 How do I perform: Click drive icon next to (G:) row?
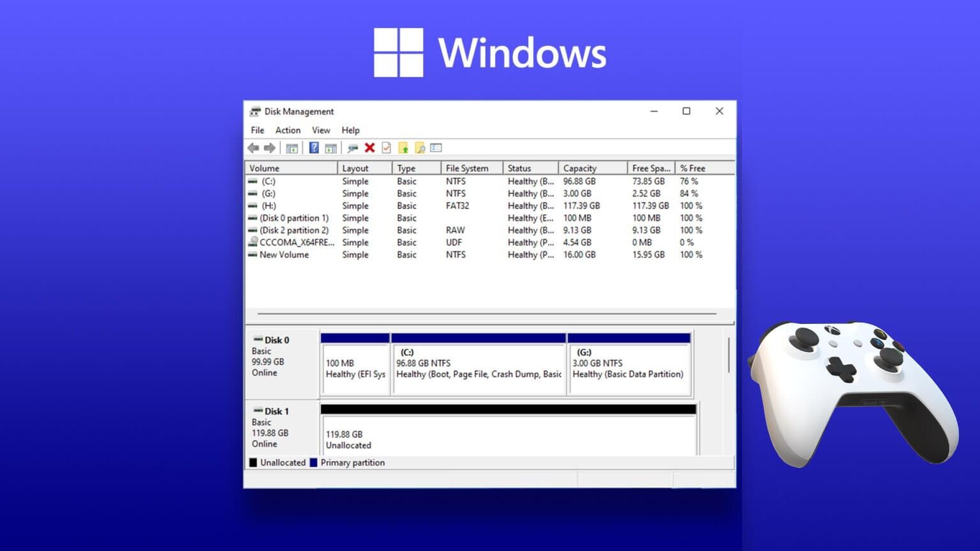[x=253, y=194]
